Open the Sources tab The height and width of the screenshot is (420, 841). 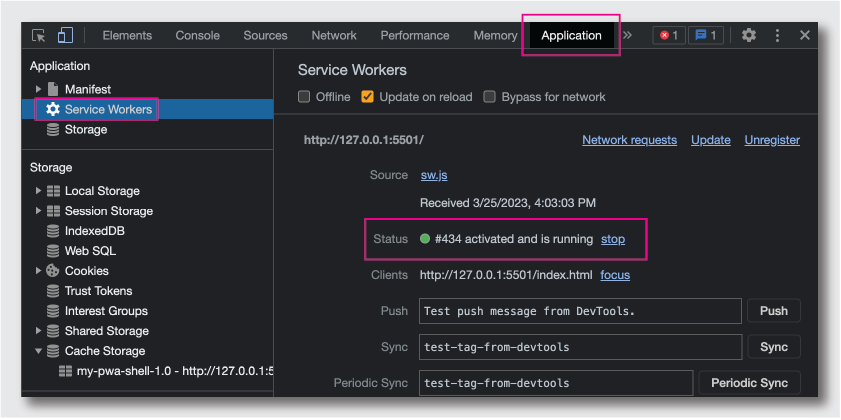coord(265,35)
